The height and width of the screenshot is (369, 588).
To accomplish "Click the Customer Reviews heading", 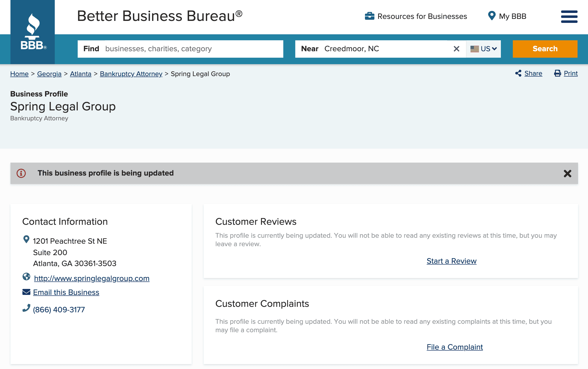I will point(256,222).
